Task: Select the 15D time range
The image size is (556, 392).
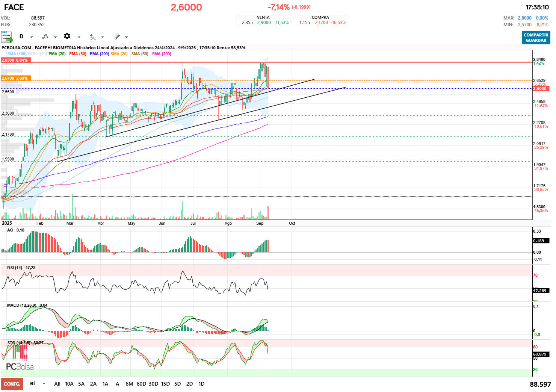Action: pyautogui.click(x=165, y=384)
